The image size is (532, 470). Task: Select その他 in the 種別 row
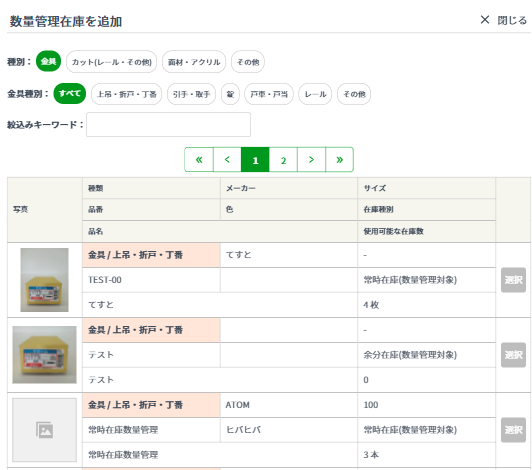click(x=248, y=62)
